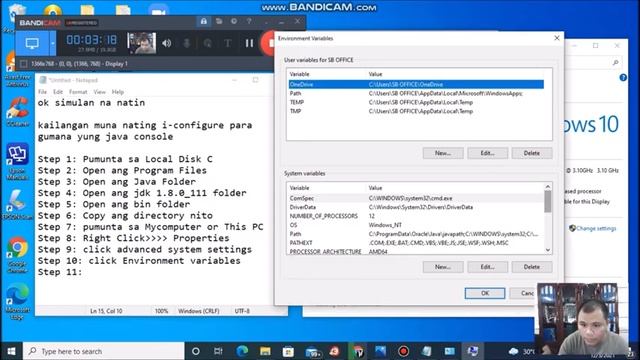Open Microsoft Store from taskbar
This screenshot has height=360, width=640.
(x=288, y=351)
